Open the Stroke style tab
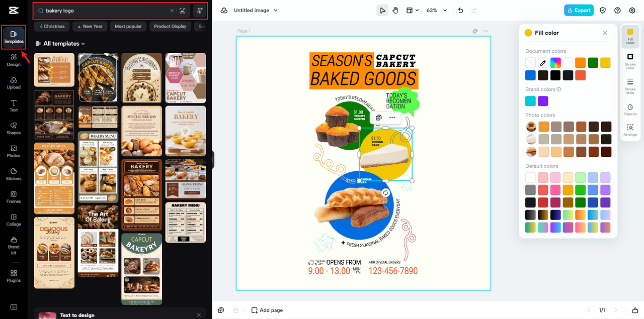The width and height of the screenshot is (644, 319). point(630,86)
